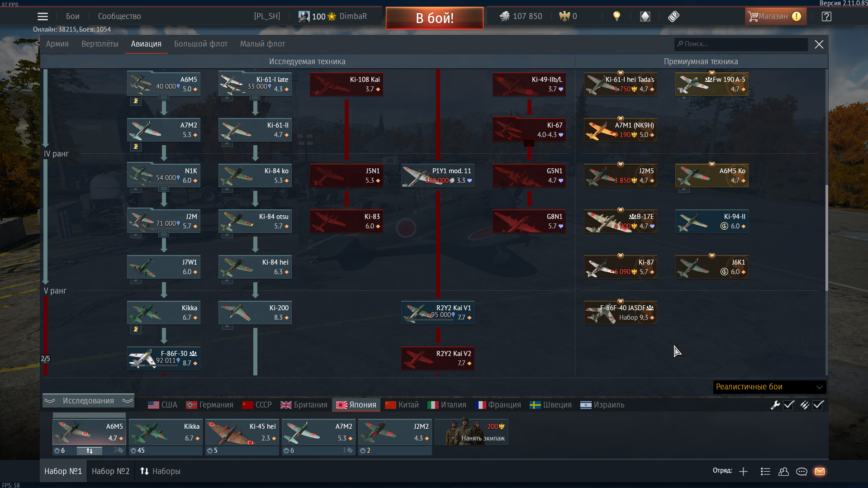Click the swap arrows under A6M5 crew slot
The width and height of the screenshot is (868, 488).
[x=90, y=450]
